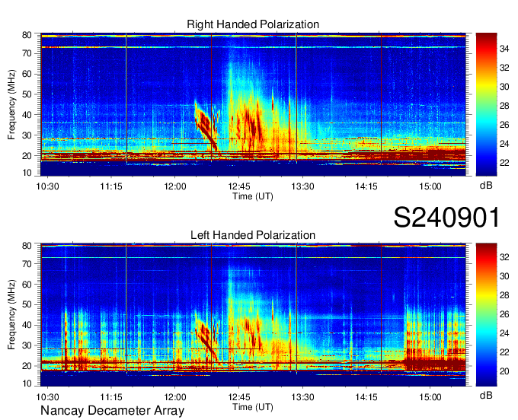The image size is (518, 420).
Task: Click the 12:45 time tick on Right Handed plot
Action: click(239, 186)
